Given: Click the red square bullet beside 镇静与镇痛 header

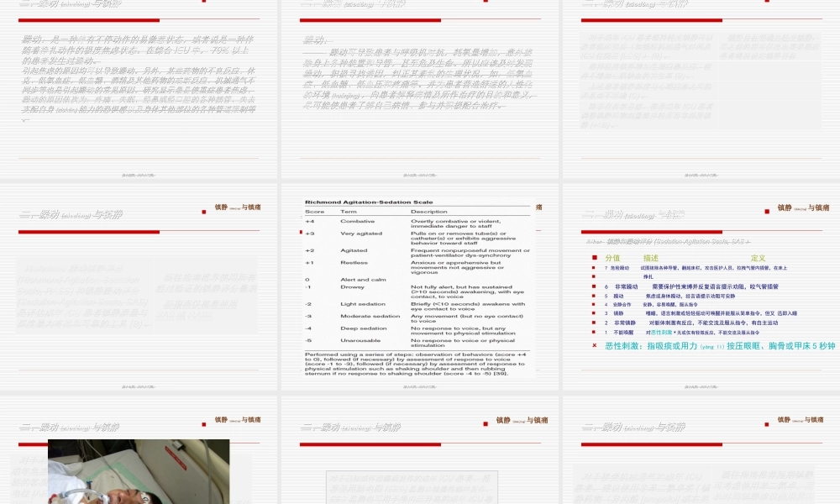Looking at the screenshot, I should pyautogui.click(x=767, y=211).
